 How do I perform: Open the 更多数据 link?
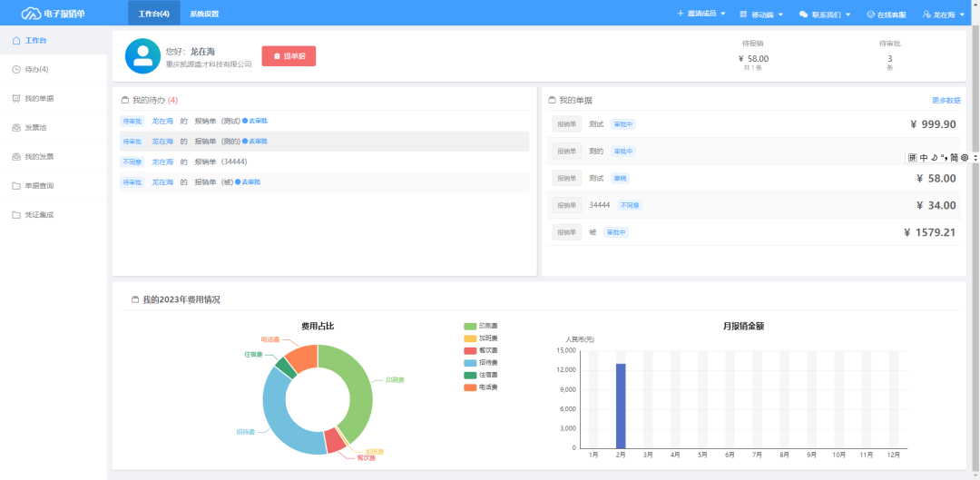point(946,100)
